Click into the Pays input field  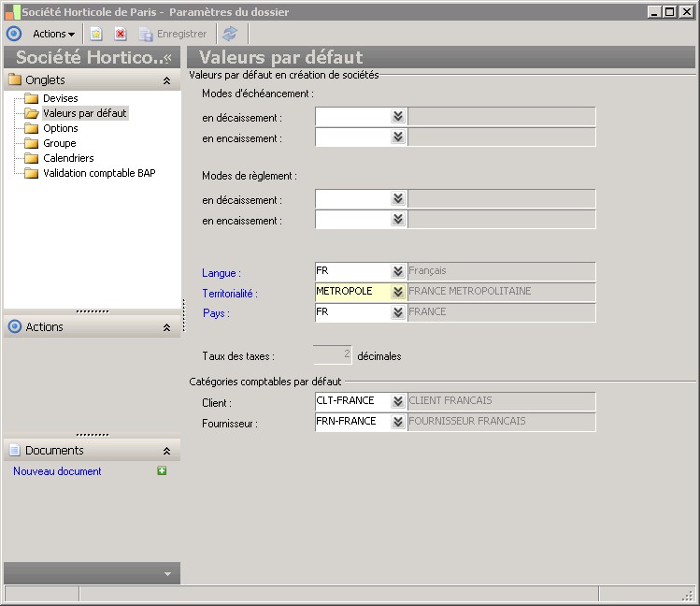click(x=351, y=312)
